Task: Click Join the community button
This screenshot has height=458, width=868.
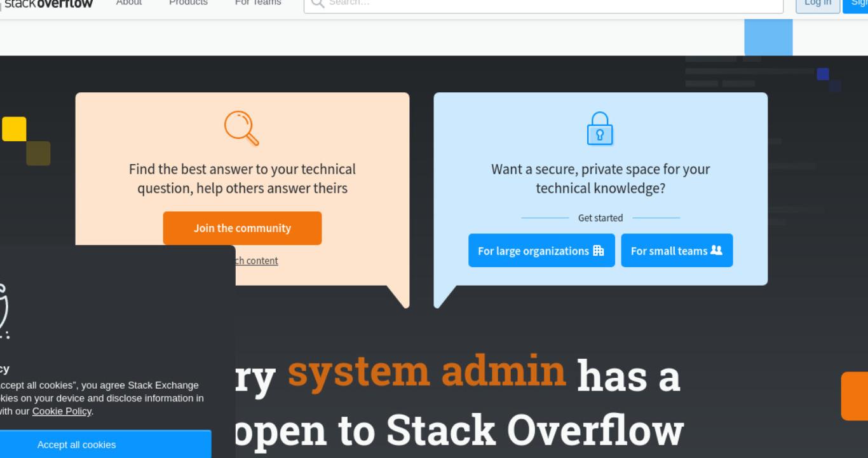Action: [x=242, y=228]
